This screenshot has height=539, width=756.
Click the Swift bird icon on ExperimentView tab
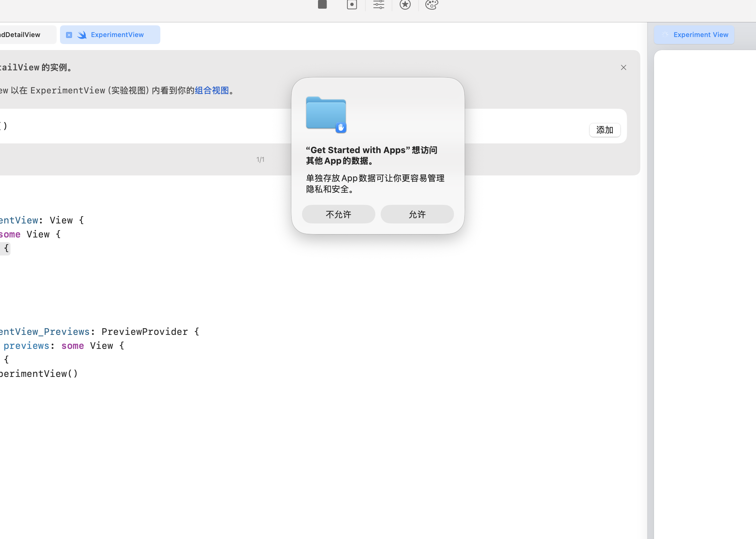[x=82, y=35]
